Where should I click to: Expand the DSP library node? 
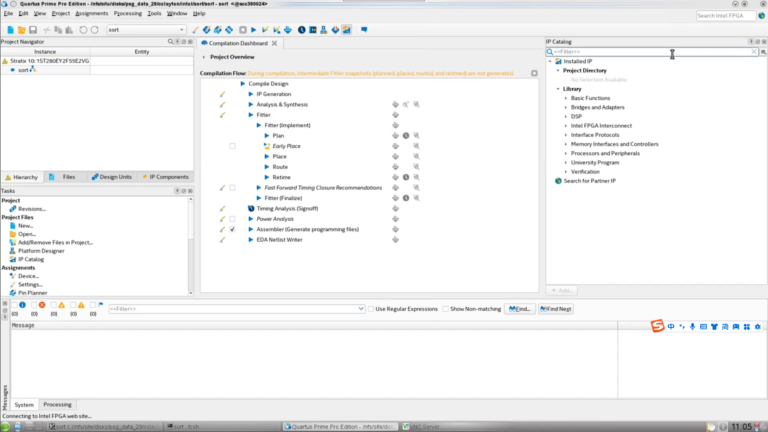tap(566, 117)
